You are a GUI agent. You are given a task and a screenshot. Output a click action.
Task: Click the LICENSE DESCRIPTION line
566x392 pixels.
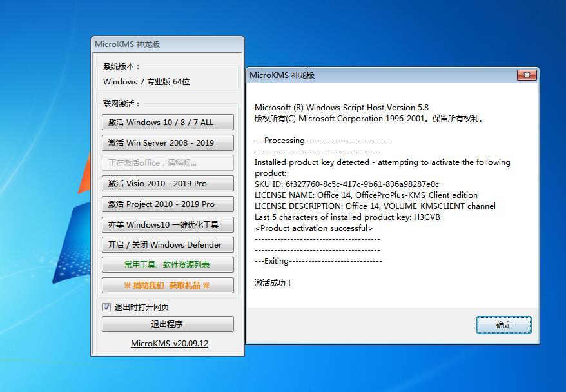pos(375,206)
